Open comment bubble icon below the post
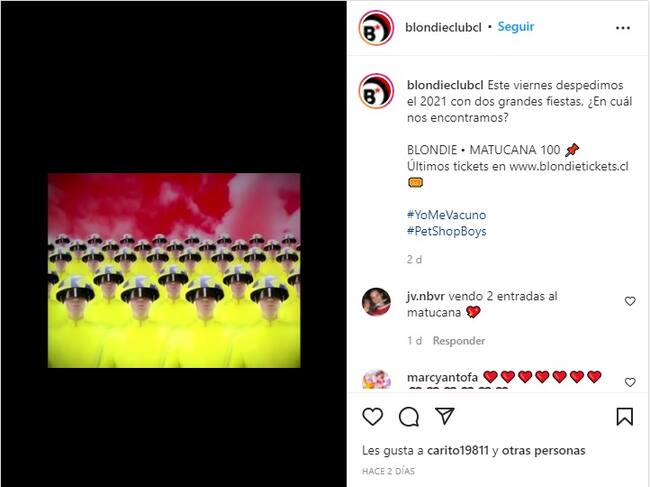The height and width of the screenshot is (487, 650). click(x=409, y=417)
